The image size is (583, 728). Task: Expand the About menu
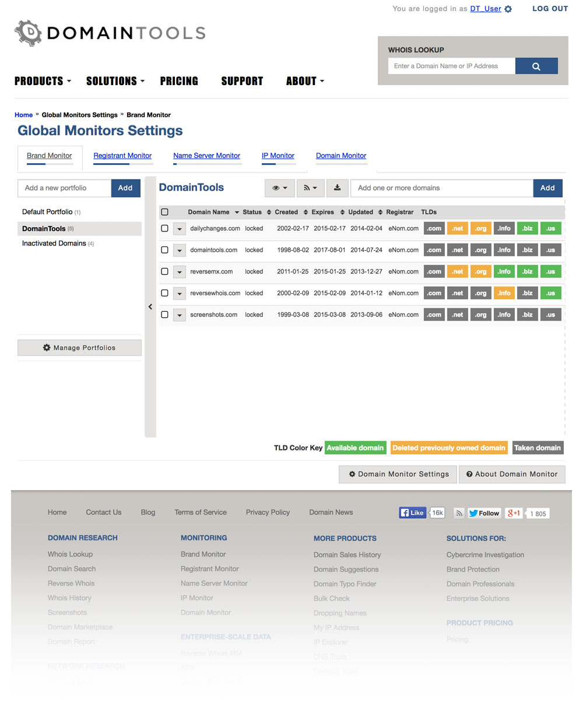pos(305,81)
